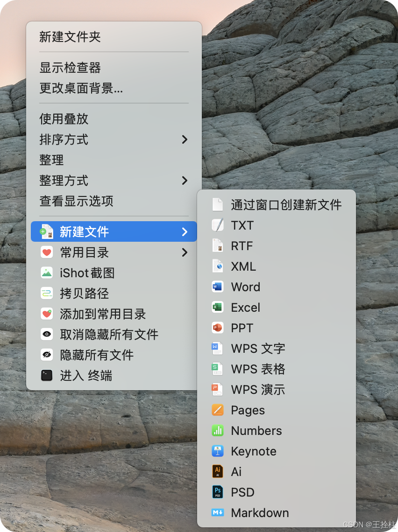The height and width of the screenshot is (532, 398).
Task: Choose the Pages label in submenu
Action: tap(248, 410)
